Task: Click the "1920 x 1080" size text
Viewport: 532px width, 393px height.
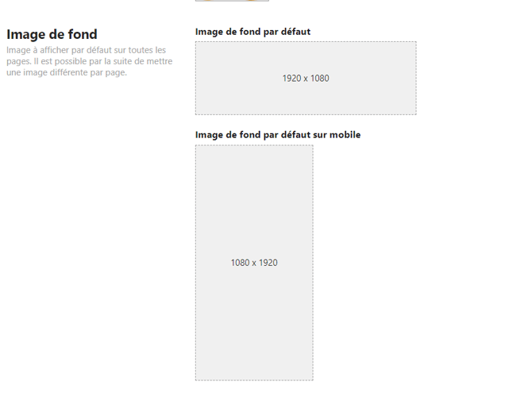Action: point(306,79)
